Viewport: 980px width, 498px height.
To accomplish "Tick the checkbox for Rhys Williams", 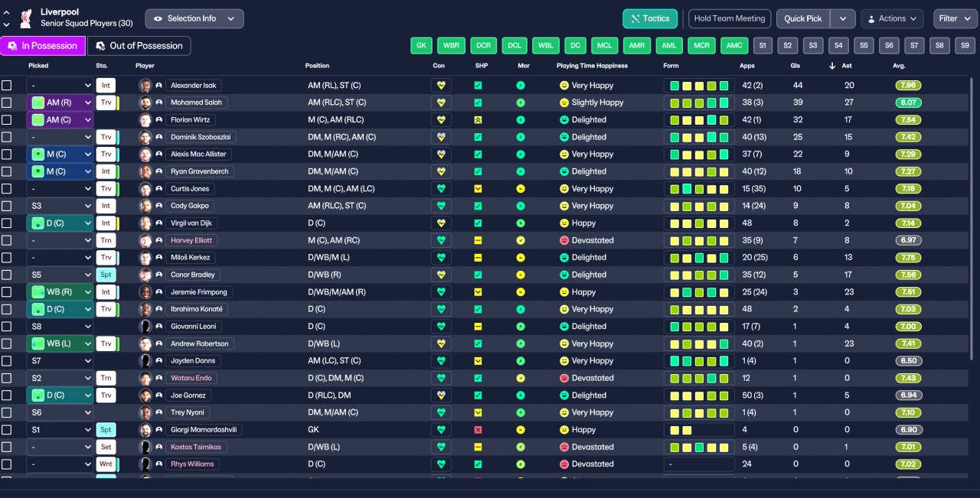I will tap(7, 464).
